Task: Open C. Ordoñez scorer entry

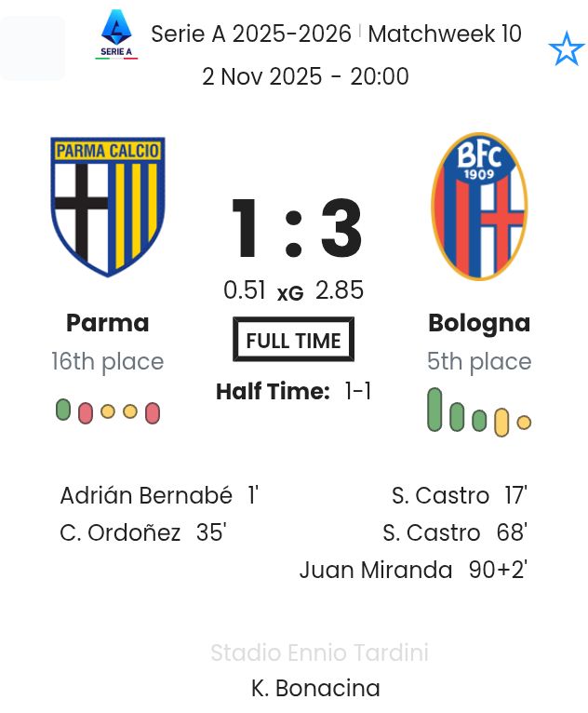Action: pos(120,533)
